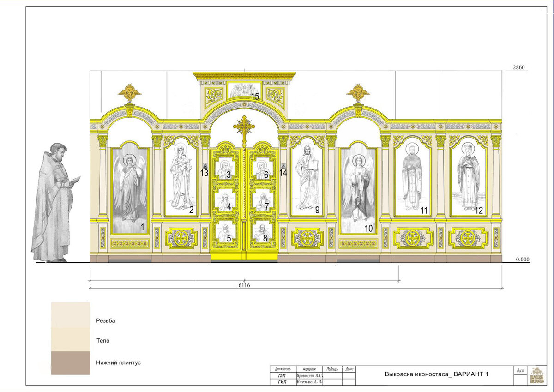Click the company logo in title block
The width and height of the screenshot is (554, 392).
coord(536,376)
